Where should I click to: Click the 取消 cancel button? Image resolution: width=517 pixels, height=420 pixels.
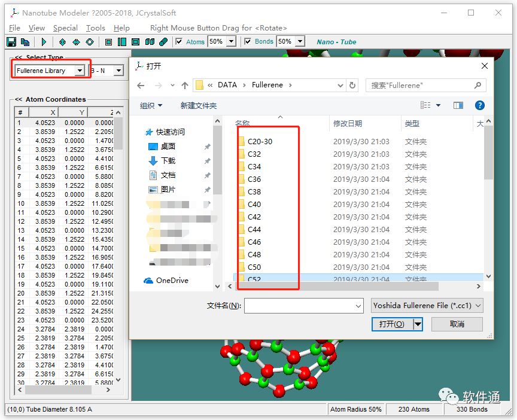457,324
